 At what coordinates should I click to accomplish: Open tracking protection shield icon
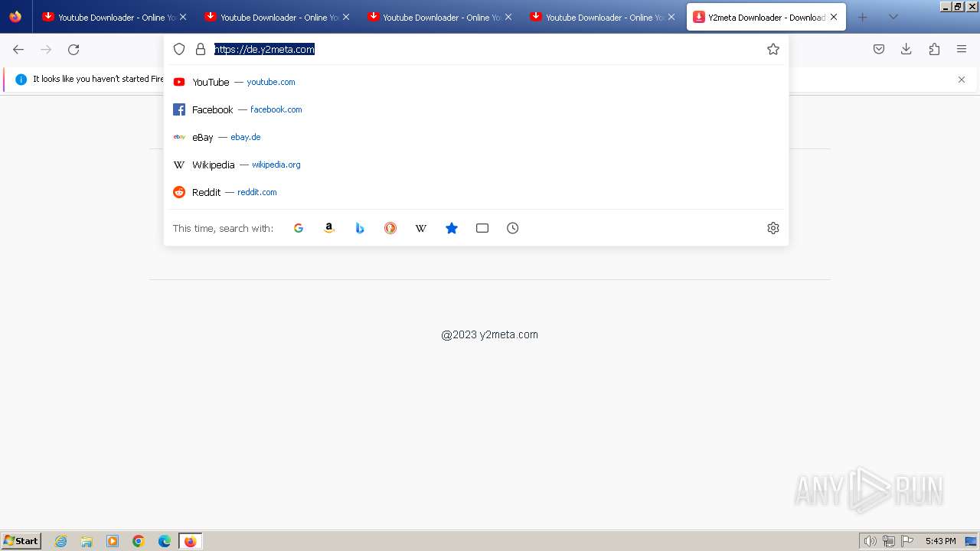tap(179, 49)
